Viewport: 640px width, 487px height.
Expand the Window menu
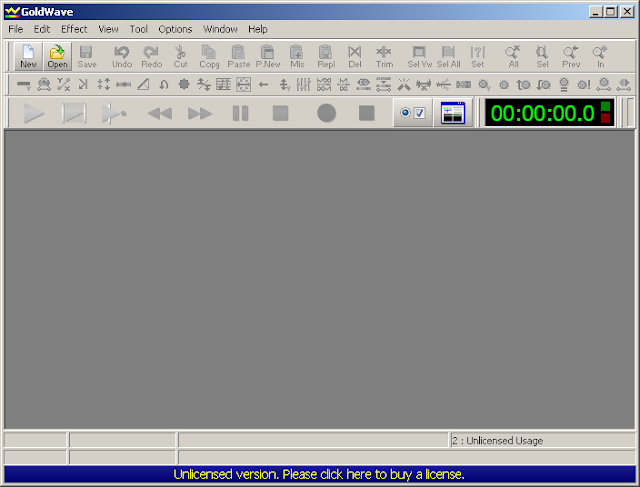[220, 29]
